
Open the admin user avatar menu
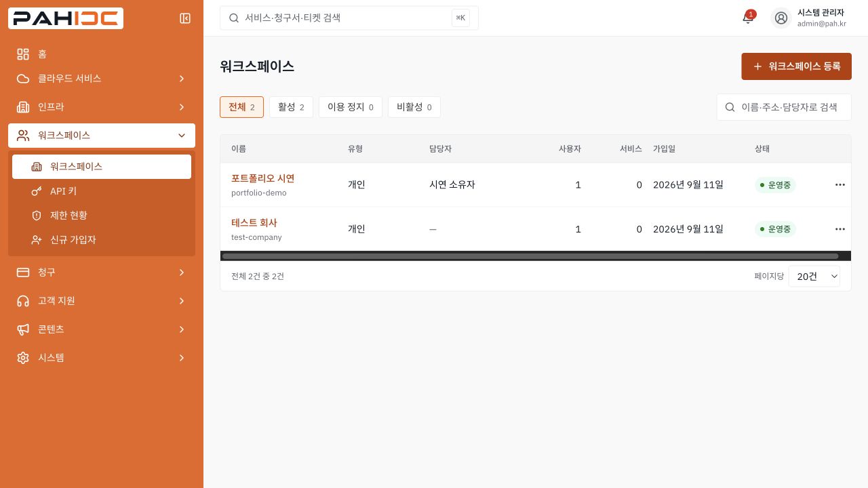coord(781,18)
